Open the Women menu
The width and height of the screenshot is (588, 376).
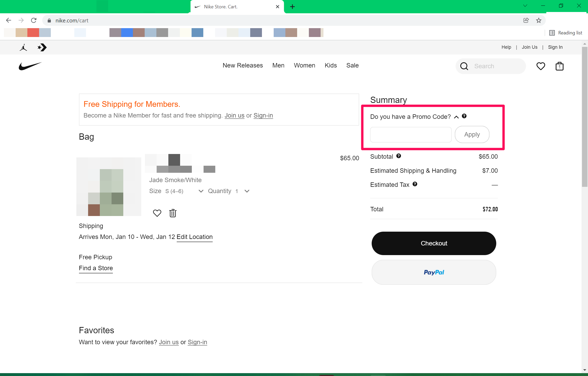pyautogui.click(x=304, y=65)
